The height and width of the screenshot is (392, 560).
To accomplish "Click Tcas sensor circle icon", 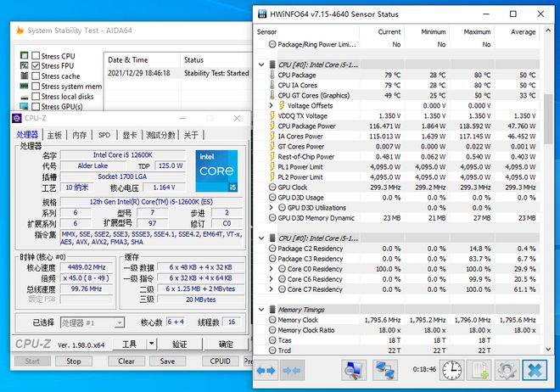I will coord(272,340).
